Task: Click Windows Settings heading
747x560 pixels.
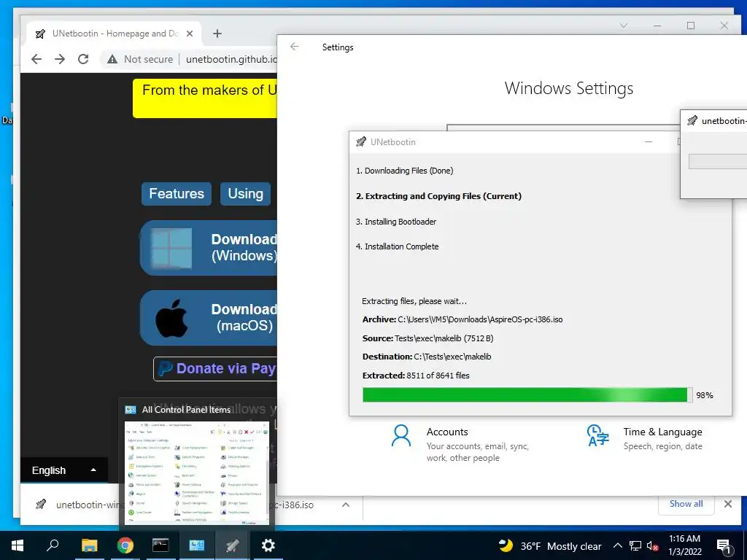Action: (x=569, y=88)
